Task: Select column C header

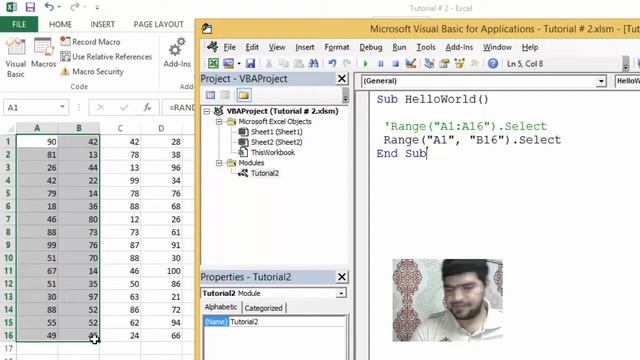Action: [120, 128]
